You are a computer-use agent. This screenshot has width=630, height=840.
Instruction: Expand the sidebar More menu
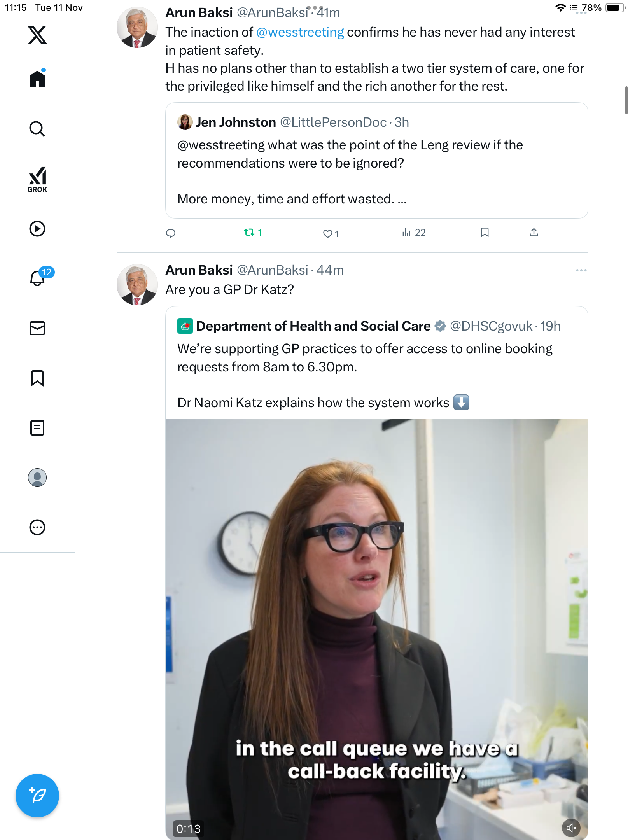coord(37,527)
